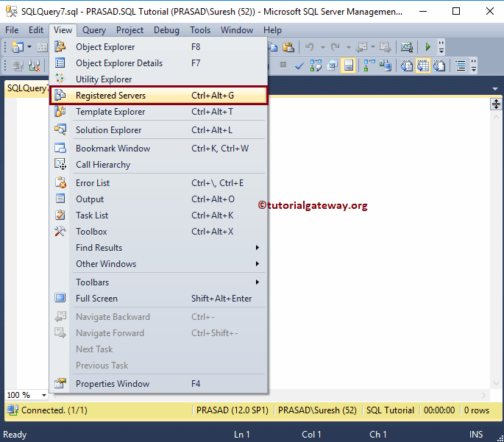
Task: Open Activity Monitor from the toolbar
Action: [407, 47]
